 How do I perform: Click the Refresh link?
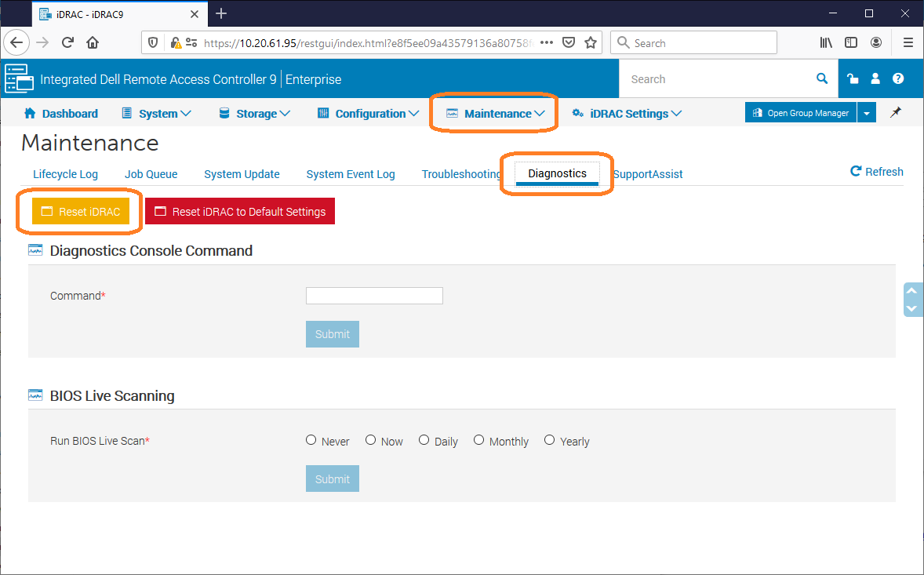click(x=877, y=172)
